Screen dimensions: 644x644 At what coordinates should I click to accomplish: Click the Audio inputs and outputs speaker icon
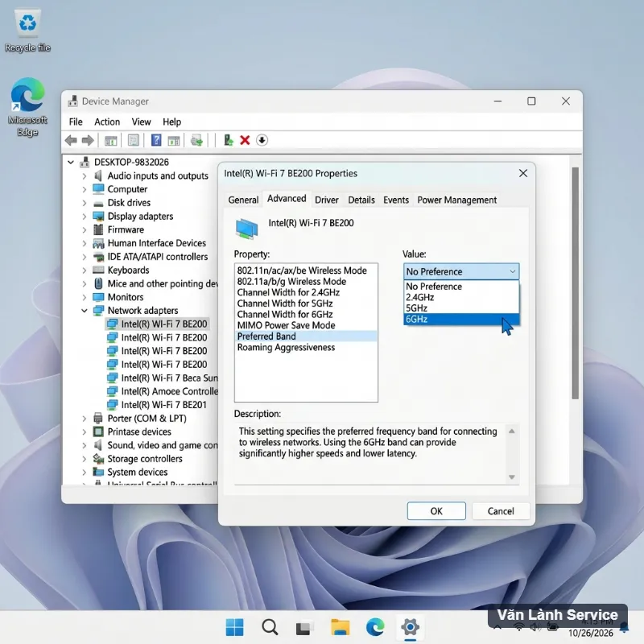pyautogui.click(x=98, y=175)
